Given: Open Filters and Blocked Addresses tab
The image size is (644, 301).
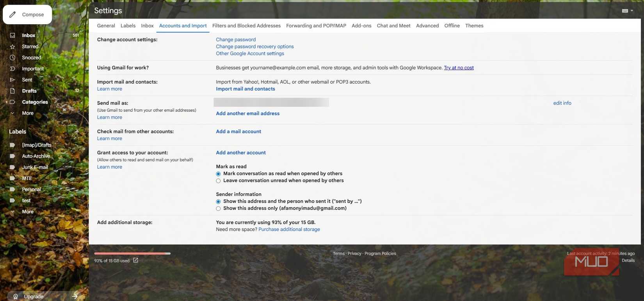Looking at the screenshot, I should pyautogui.click(x=246, y=26).
